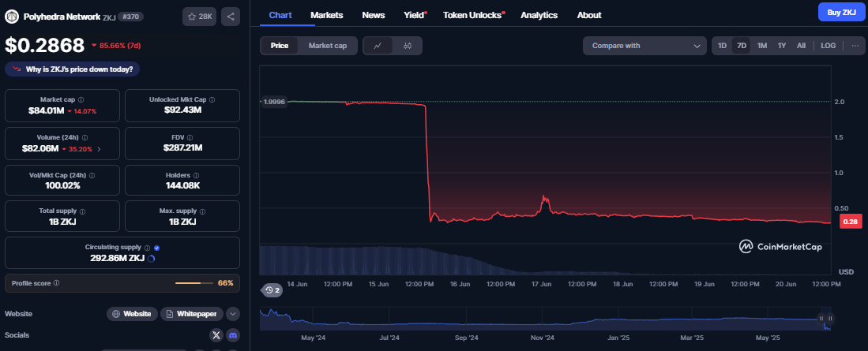The image size is (868, 351).
Task: Click the #370 rank badge
Action: [131, 17]
